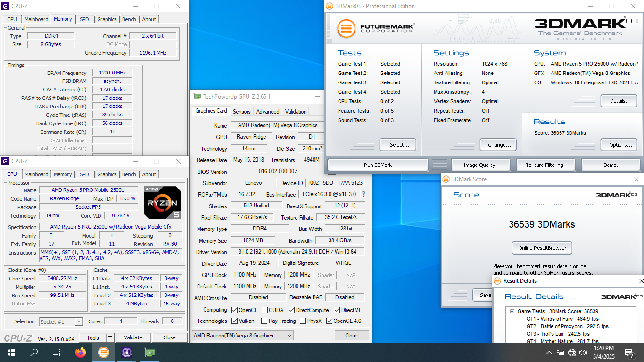Select GT2 - Battle of Proxycon row
The width and height of the screenshot is (644, 362).
567,326
